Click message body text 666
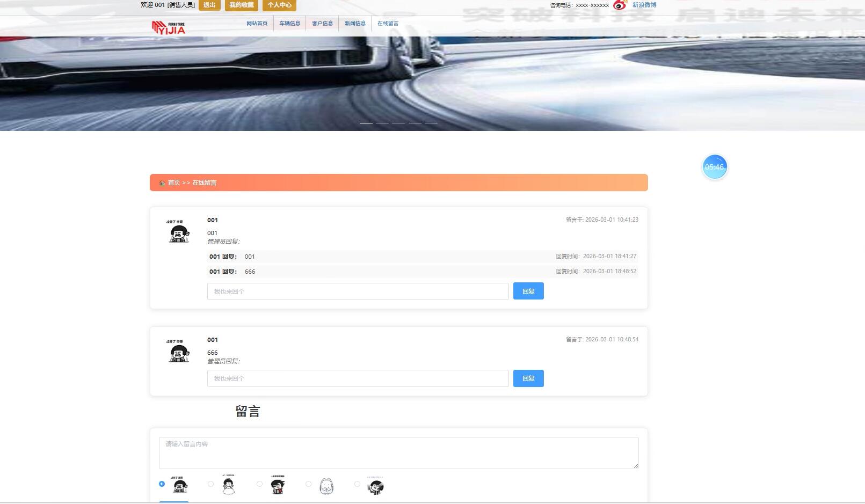The image size is (865, 504). 213,353
